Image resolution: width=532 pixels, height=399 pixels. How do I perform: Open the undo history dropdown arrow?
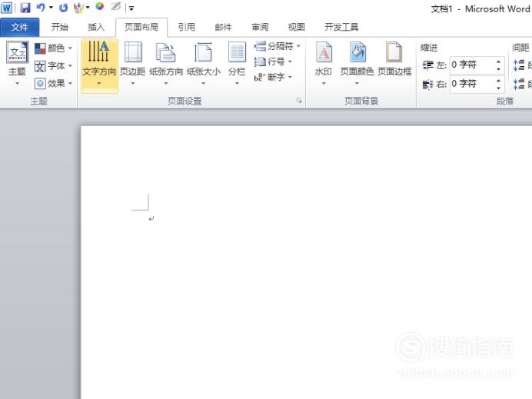coord(52,8)
